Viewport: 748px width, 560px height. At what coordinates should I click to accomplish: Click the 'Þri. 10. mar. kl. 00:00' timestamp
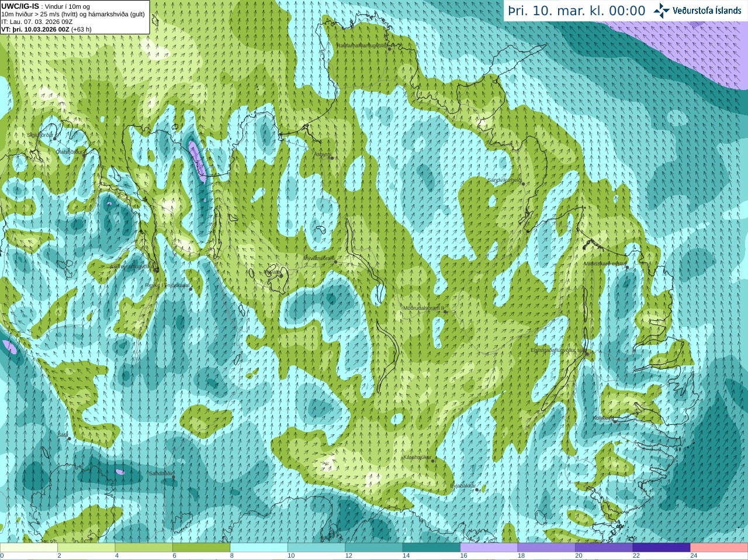(577, 11)
